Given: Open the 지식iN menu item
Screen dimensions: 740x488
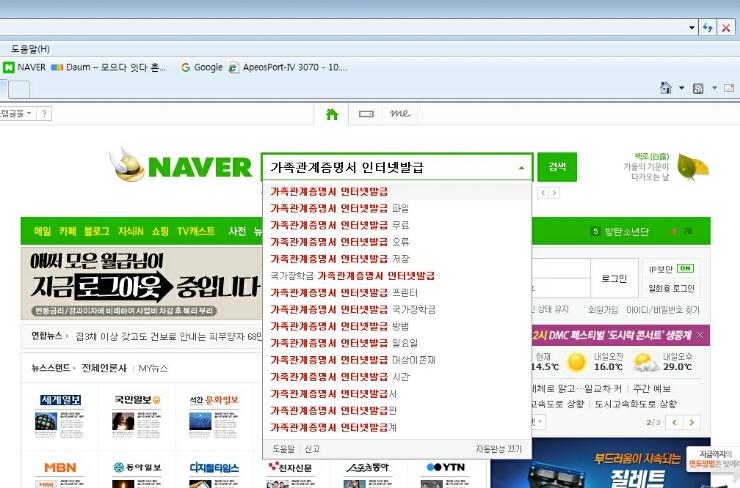Looking at the screenshot, I should click(x=130, y=231).
